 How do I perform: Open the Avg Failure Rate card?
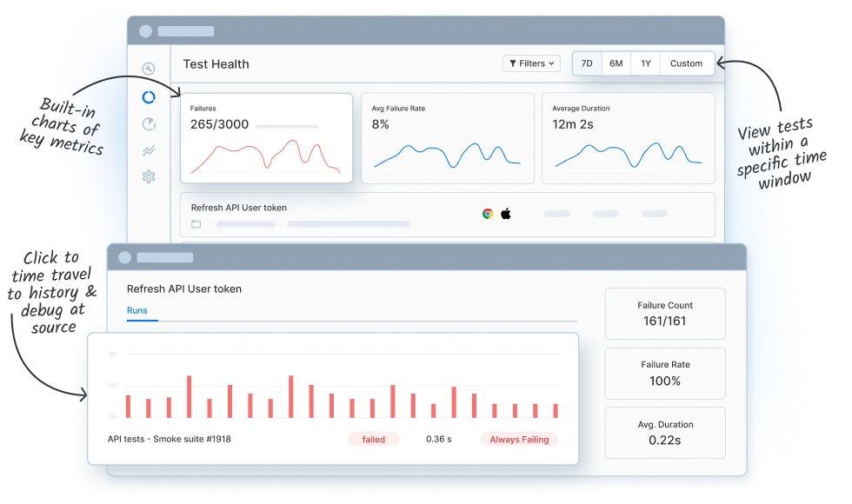(447, 138)
